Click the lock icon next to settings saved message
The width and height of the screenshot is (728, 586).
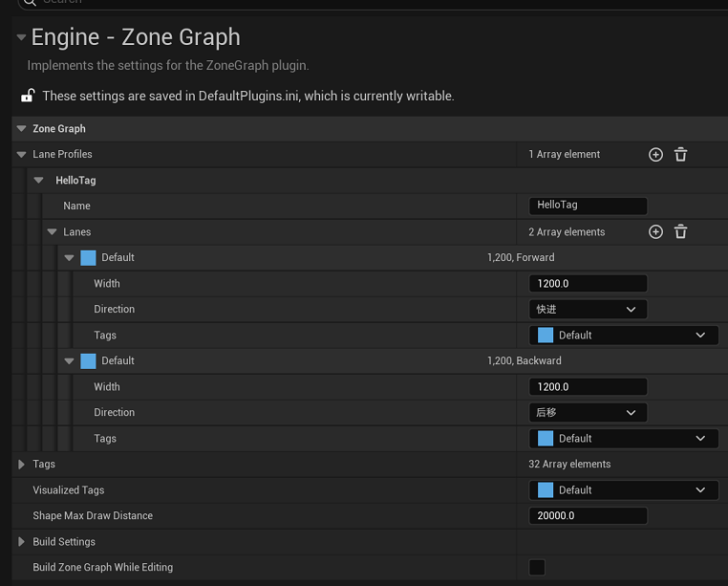[28, 96]
